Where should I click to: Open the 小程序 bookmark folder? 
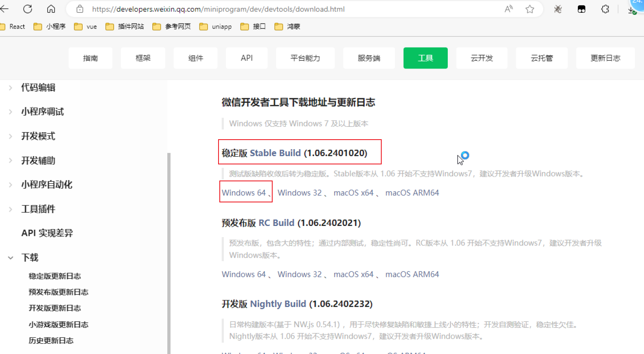pos(50,26)
